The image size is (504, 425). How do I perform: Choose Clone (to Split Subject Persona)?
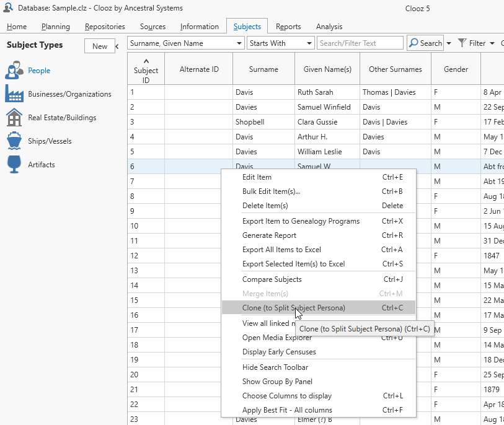click(x=293, y=308)
